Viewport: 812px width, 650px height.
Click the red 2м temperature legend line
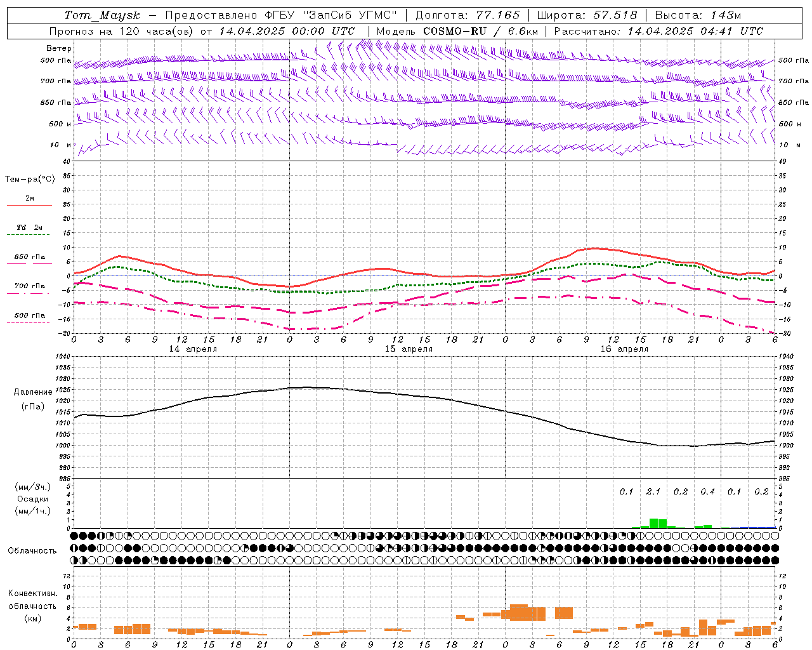29,205
